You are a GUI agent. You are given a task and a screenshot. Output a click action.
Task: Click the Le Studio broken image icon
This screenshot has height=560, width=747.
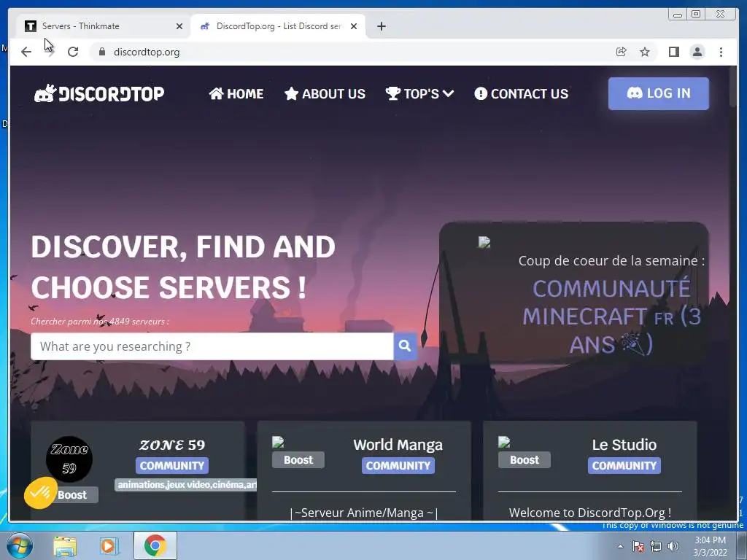(504, 443)
